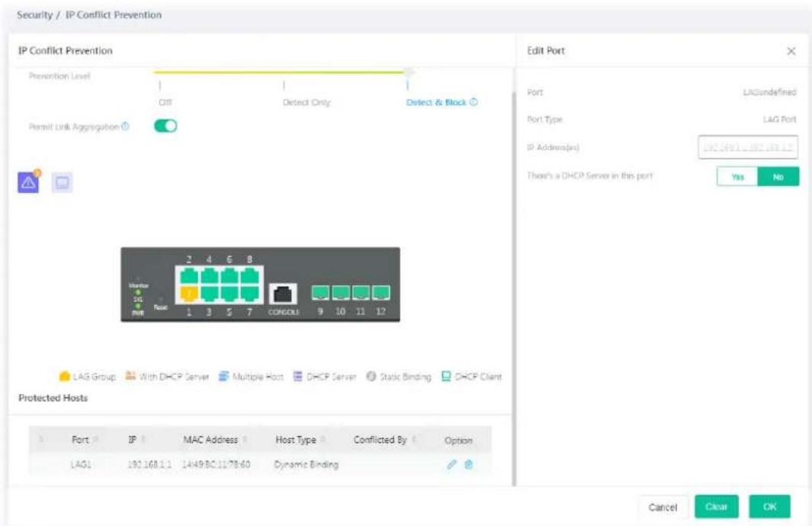
Task: Click the CONSOLE port on switch
Action: click(284, 294)
